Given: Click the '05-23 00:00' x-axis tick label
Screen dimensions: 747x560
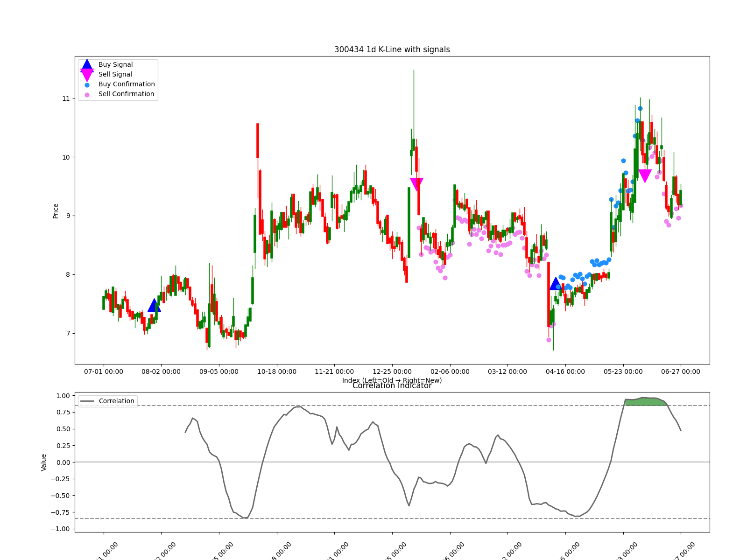Looking at the screenshot, I should [x=623, y=372].
